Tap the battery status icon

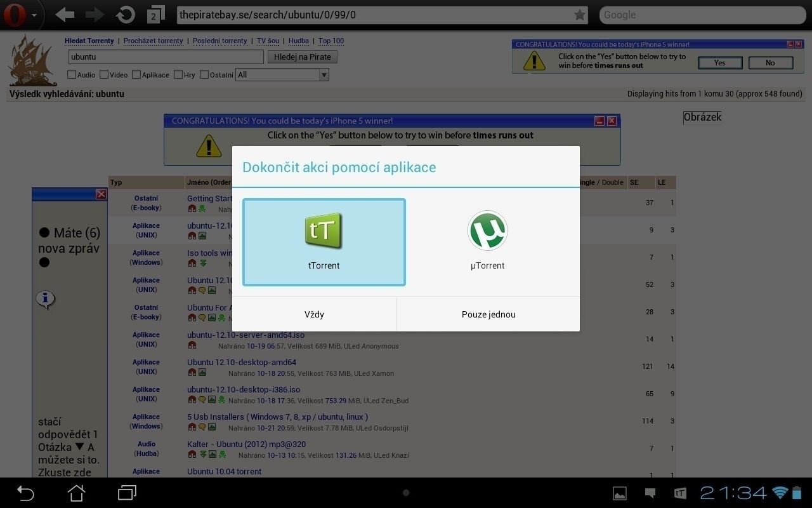[797, 493]
